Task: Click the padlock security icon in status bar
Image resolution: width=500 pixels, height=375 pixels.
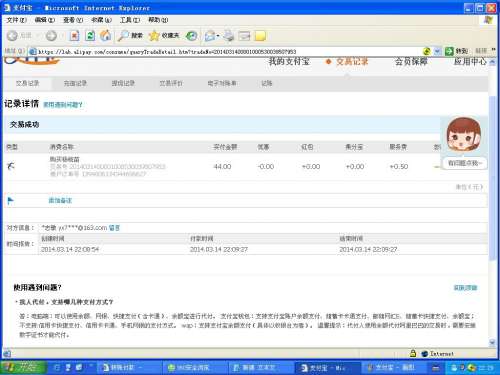Action: click(x=413, y=353)
